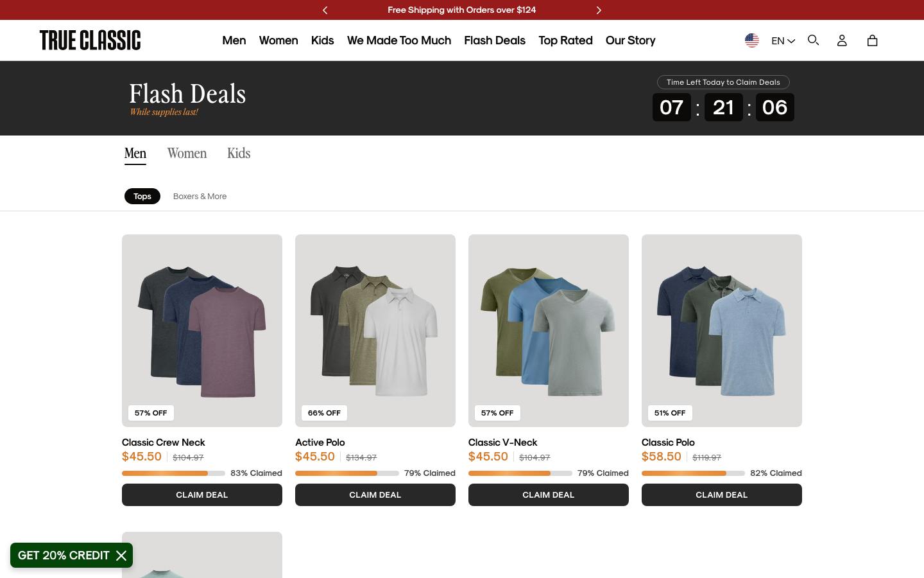Open the EN language dropdown

[x=783, y=40]
